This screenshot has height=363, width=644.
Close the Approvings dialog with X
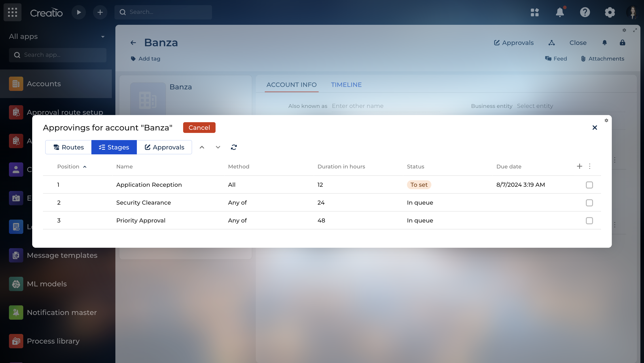click(595, 127)
